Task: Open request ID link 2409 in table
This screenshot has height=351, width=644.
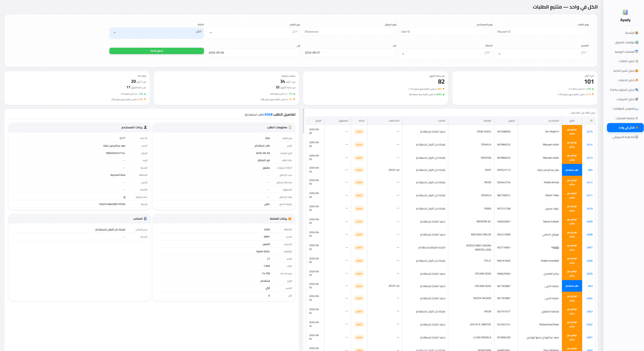Action: pyautogui.click(x=589, y=222)
